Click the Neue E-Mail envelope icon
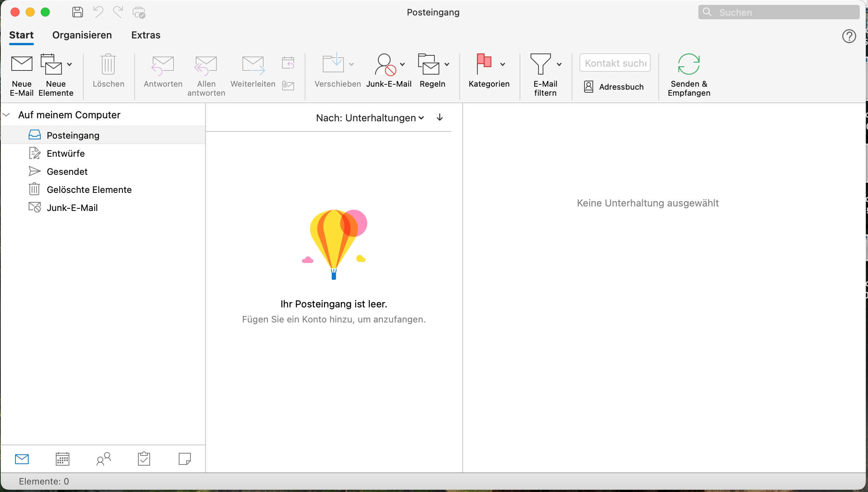Screen dimensions: 868x492 [x=21, y=64]
